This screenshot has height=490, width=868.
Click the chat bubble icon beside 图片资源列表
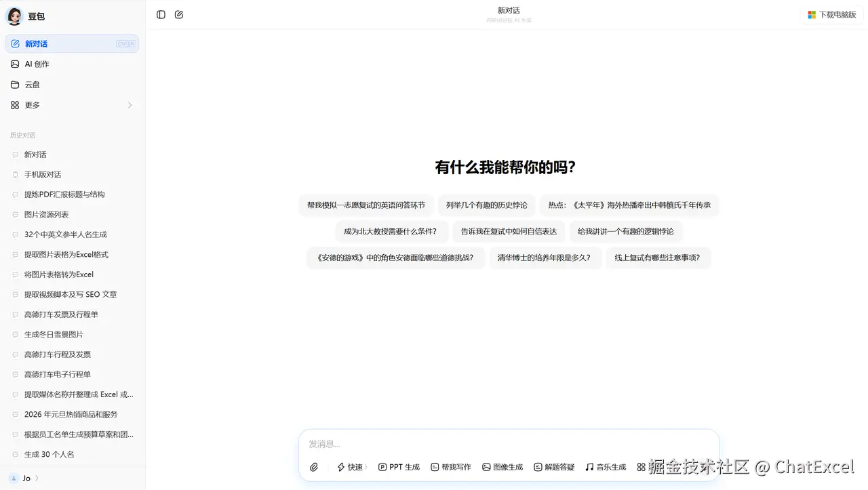(x=16, y=214)
